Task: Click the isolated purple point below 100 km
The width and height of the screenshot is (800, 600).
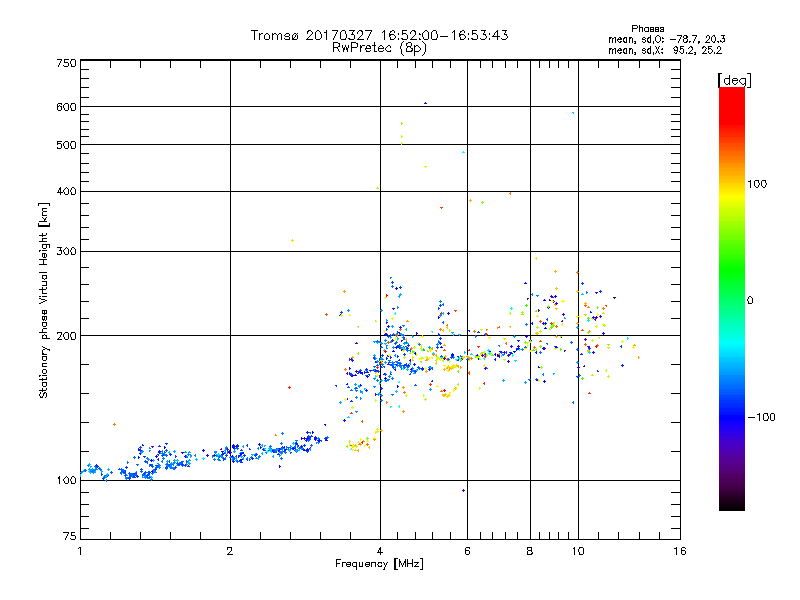Action: pyautogui.click(x=463, y=490)
